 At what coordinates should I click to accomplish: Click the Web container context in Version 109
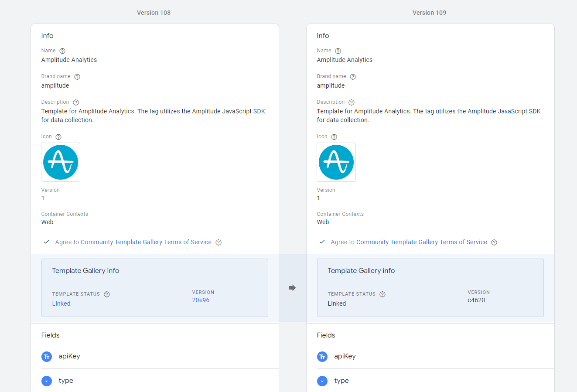coord(323,222)
